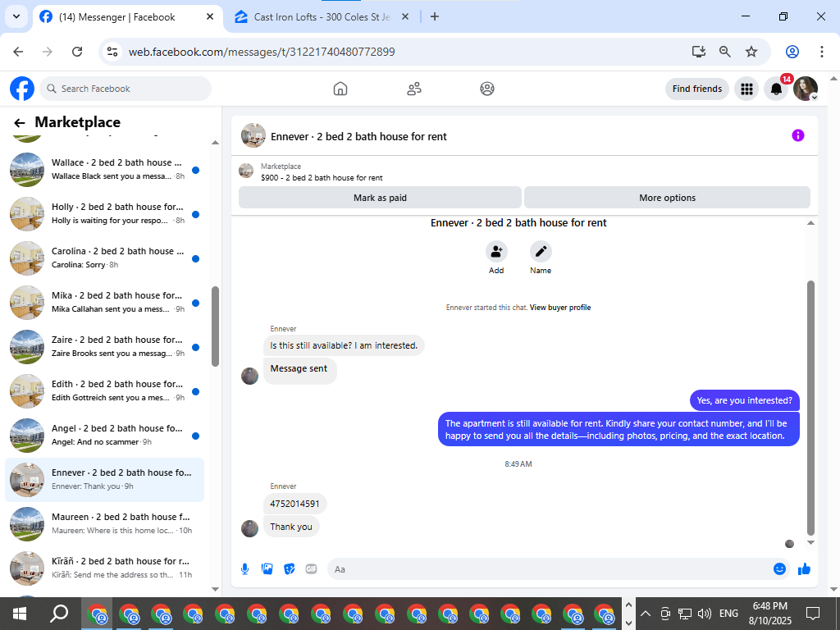Click Ennever's avatar in chat header

point(253,135)
